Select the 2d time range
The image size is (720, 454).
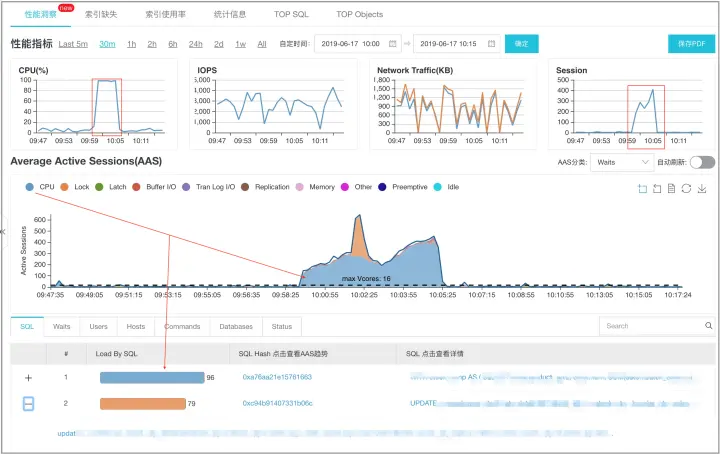click(219, 44)
